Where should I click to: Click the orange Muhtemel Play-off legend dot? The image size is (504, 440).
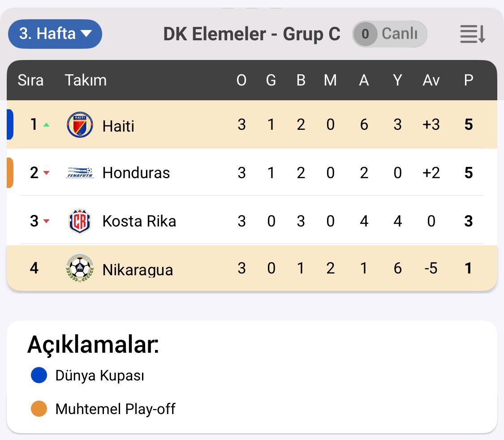click(x=39, y=409)
